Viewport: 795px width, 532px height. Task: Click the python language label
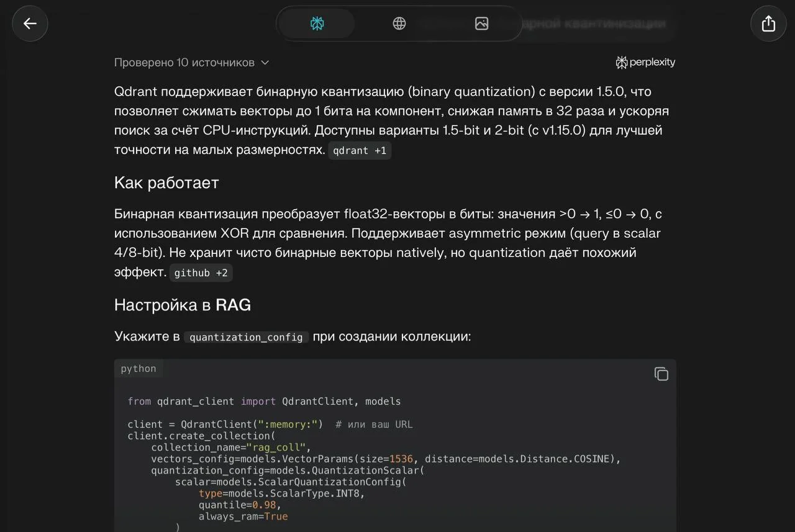(139, 369)
